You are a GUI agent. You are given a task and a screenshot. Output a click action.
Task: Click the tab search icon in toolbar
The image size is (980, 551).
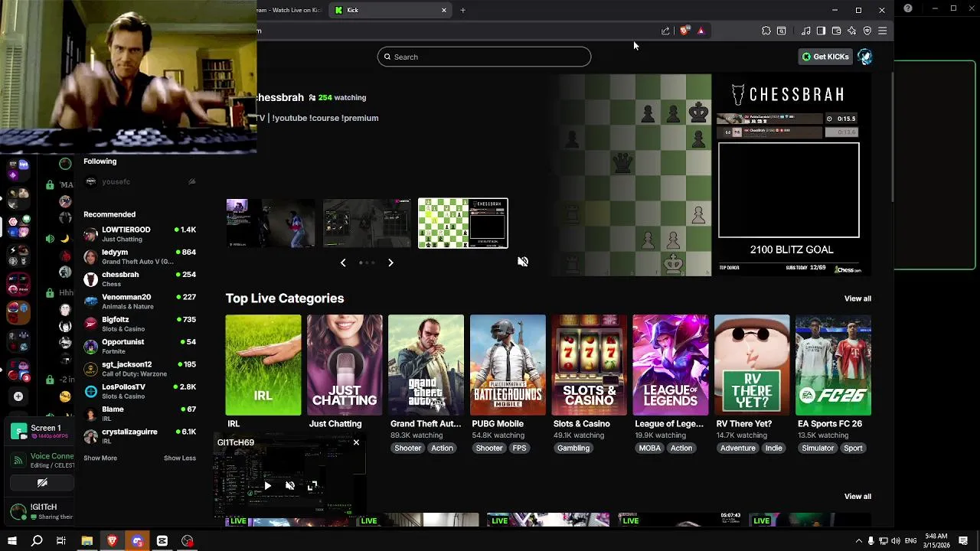point(781,31)
